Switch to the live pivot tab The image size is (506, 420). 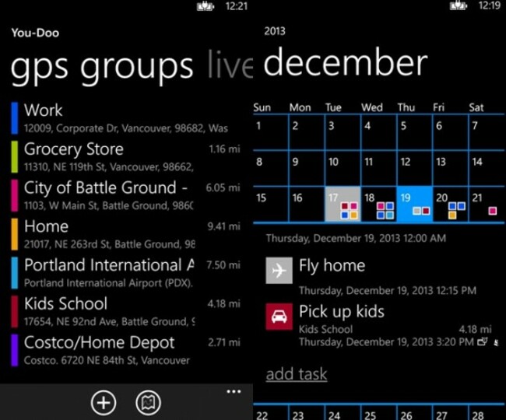pos(230,67)
